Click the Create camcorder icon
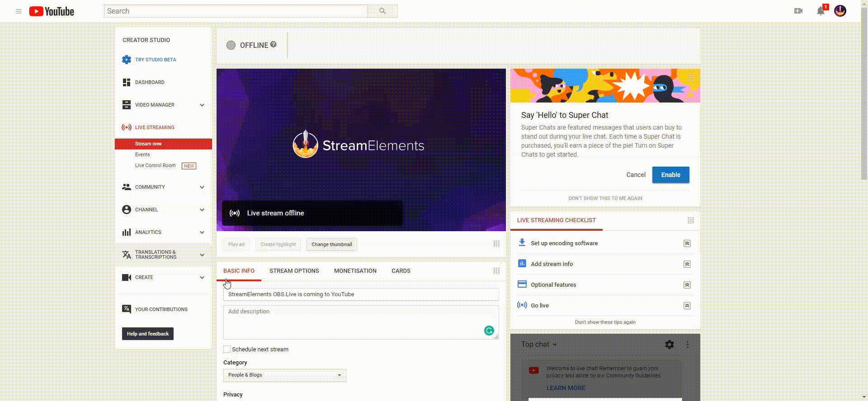The height and width of the screenshot is (401, 868). [x=127, y=277]
